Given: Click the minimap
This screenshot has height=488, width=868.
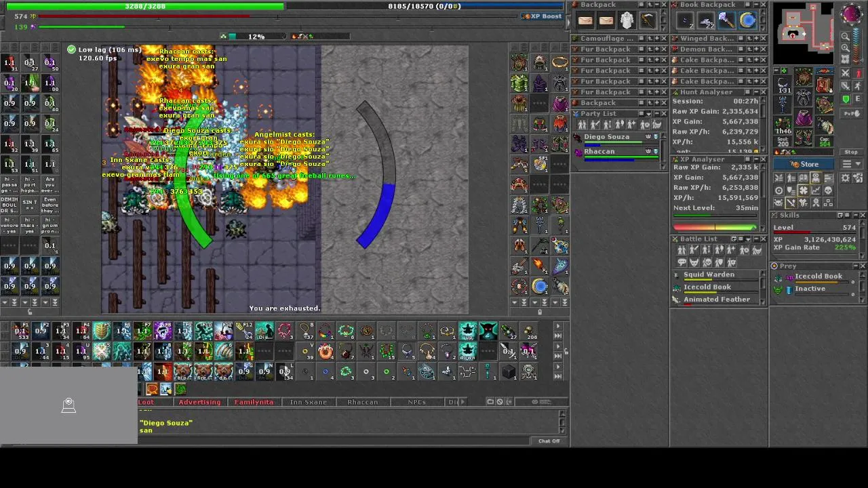Looking at the screenshot, I should point(804,33).
